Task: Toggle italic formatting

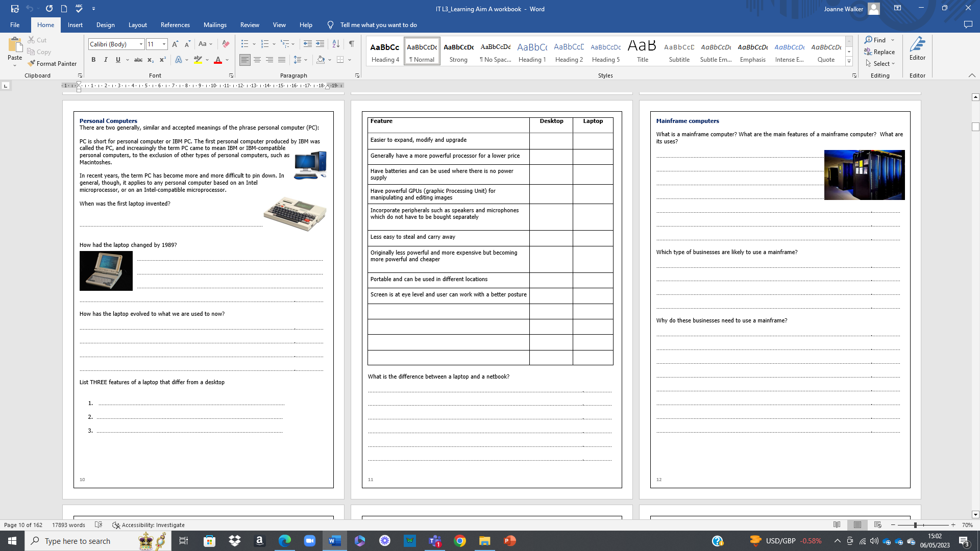Action: (x=106, y=60)
